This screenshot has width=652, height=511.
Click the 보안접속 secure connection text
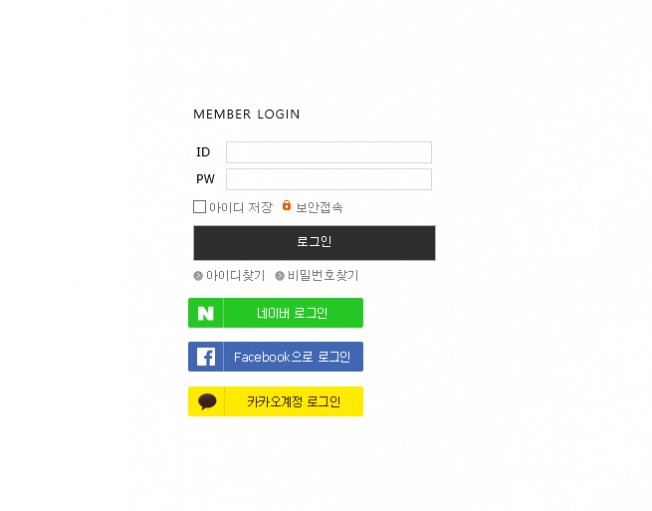319,207
